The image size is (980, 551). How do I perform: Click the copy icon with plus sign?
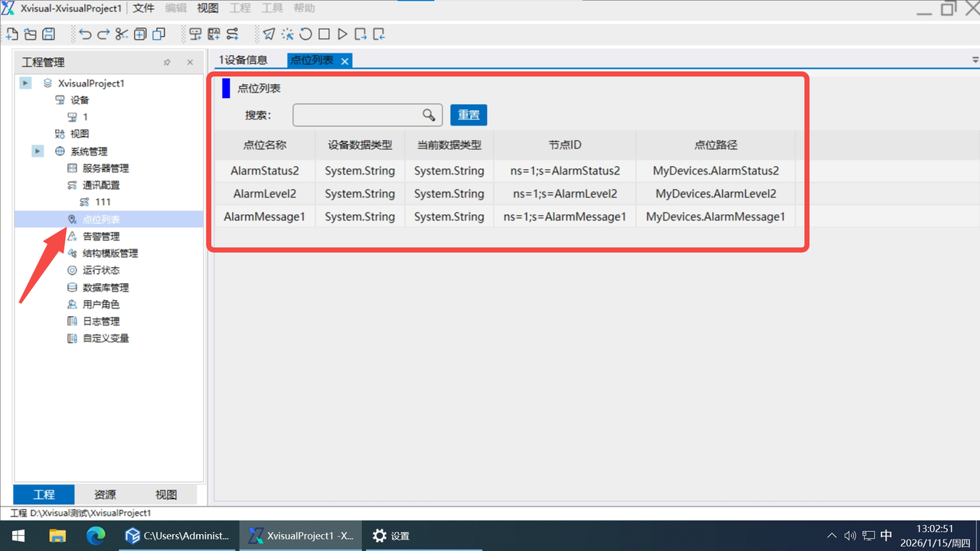point(140,34)
